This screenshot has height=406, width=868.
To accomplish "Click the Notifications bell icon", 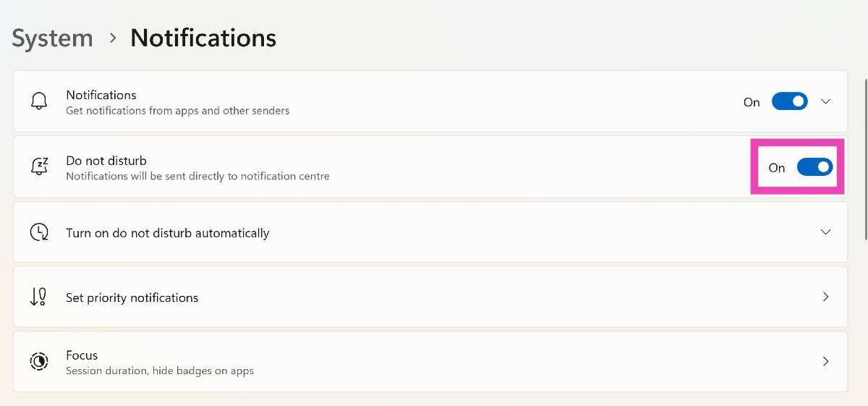I will click(39, 101).
